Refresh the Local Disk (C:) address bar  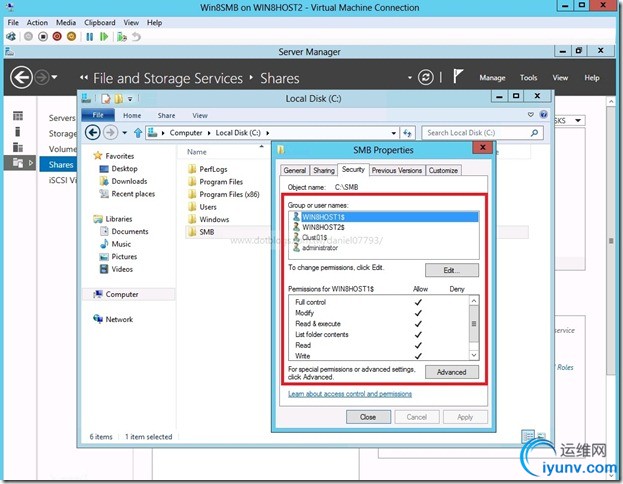point(408,133)
